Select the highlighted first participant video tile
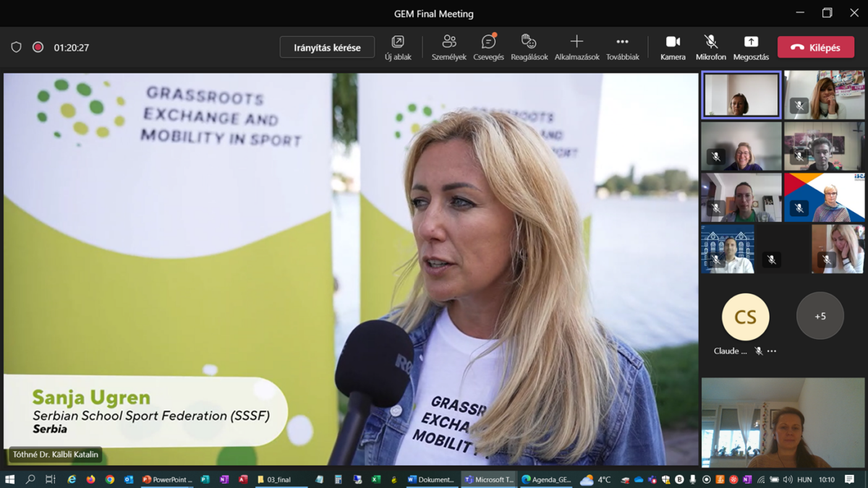Screen dimensions: 868x488 click(x=741, y=95)
